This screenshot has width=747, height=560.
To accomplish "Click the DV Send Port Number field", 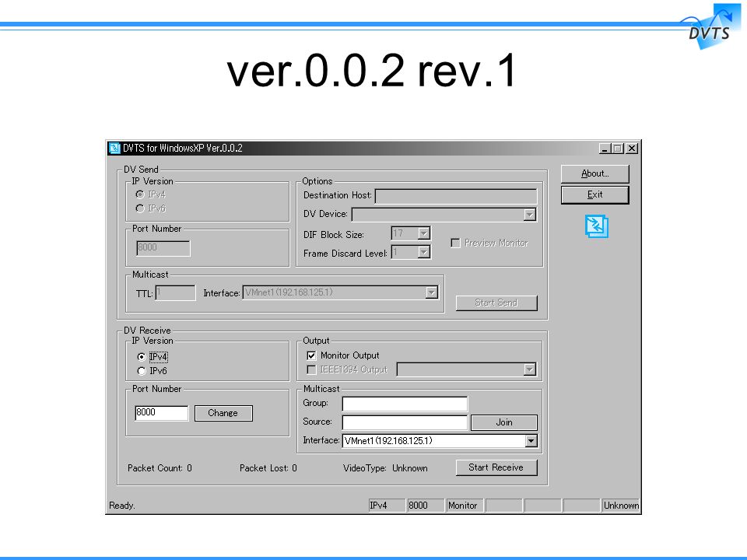I will [163, 248].
